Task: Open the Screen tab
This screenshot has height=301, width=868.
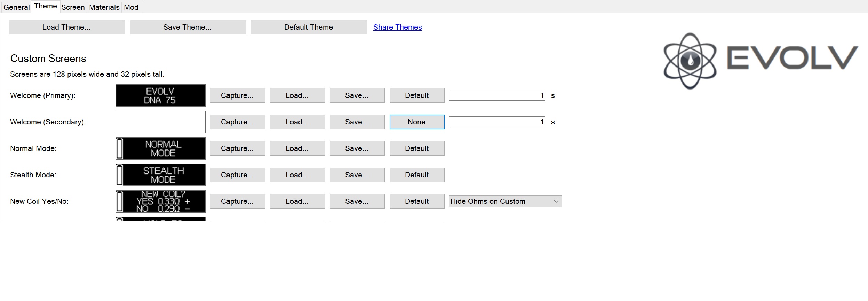Action: pyautogui.click(x=73, y=7)
